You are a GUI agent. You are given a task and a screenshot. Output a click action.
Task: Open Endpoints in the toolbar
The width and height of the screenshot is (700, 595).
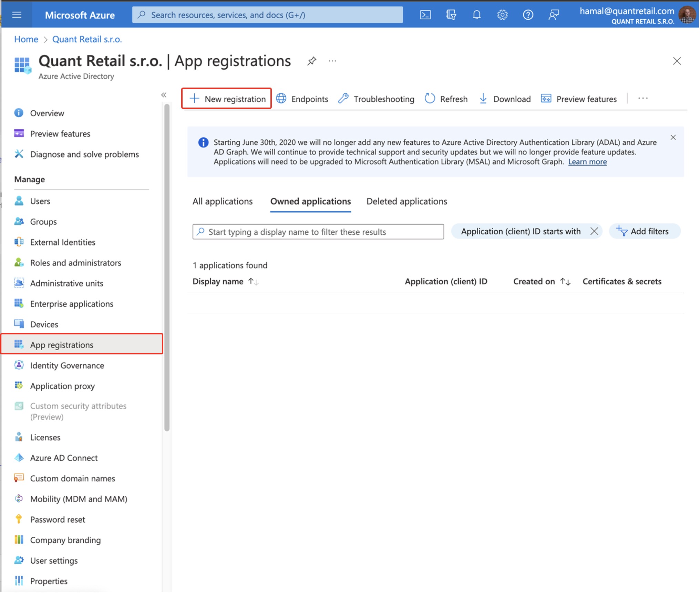pyautogui.click(x=302, y=99)
